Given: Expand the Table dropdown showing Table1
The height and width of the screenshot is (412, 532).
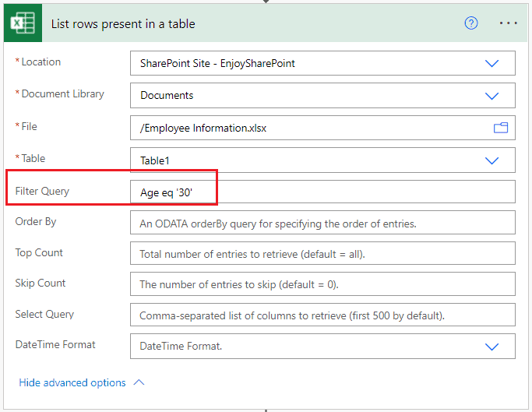Looking at the screenshot, I should click(491, 160).
